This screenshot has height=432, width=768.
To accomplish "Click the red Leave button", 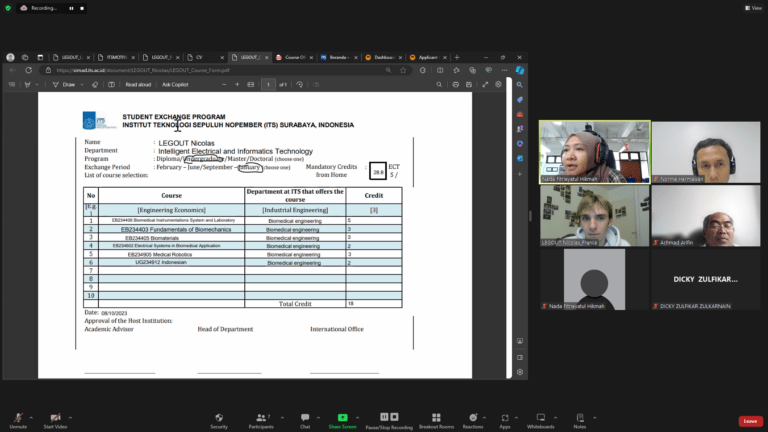I will (x=750, y=421).
